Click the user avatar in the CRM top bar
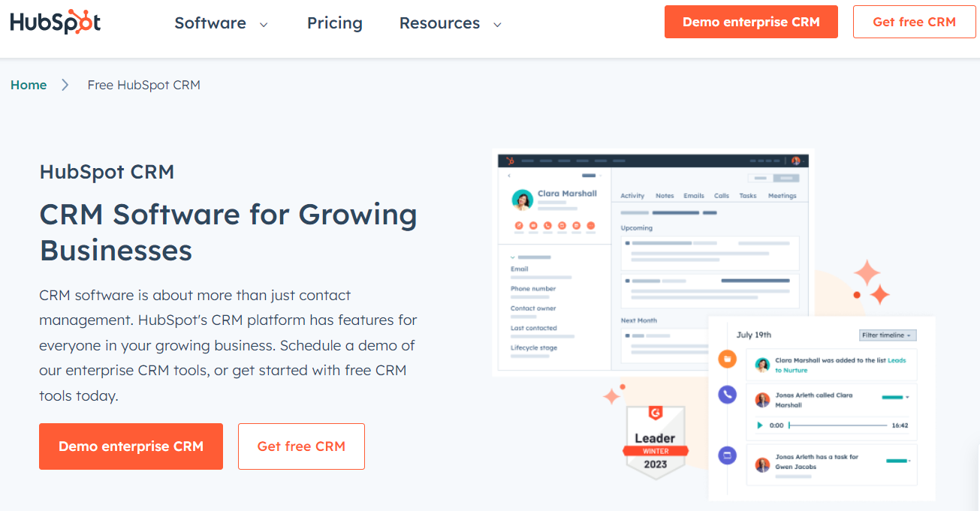This screenshot has width=980, height=511. [796, 160]
